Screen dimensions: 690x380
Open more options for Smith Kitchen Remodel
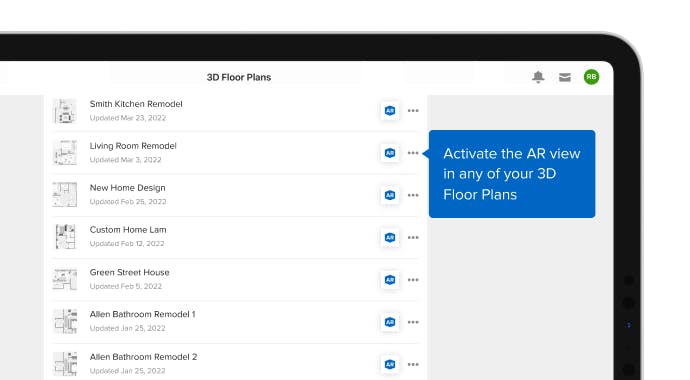(x=413, y=111)
